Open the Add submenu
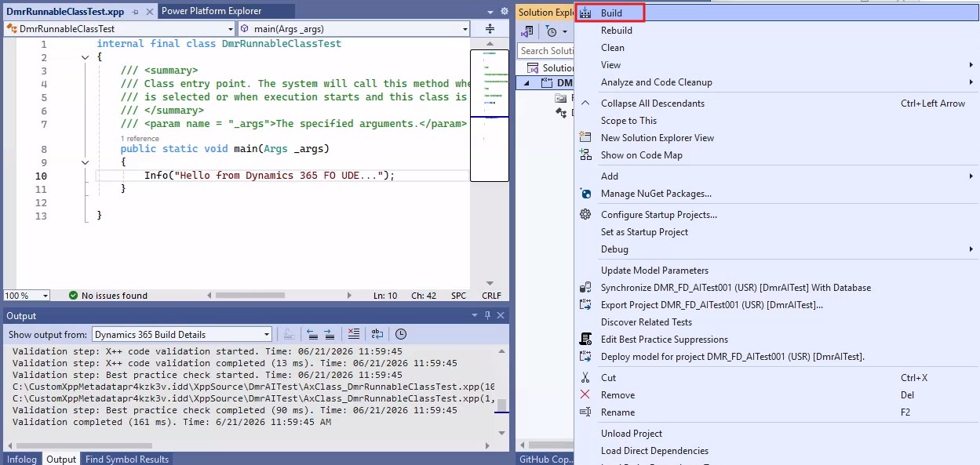The height and width of the screenshot is (465, 980). click(777, 176)
